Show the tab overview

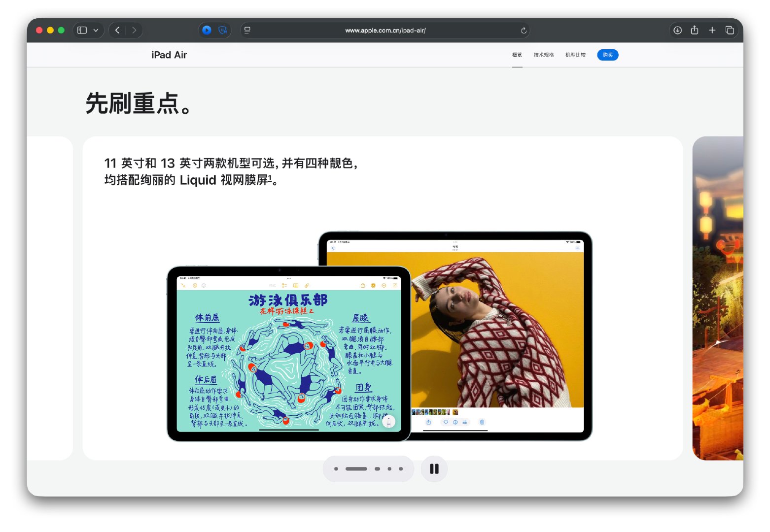coord(730,30)
